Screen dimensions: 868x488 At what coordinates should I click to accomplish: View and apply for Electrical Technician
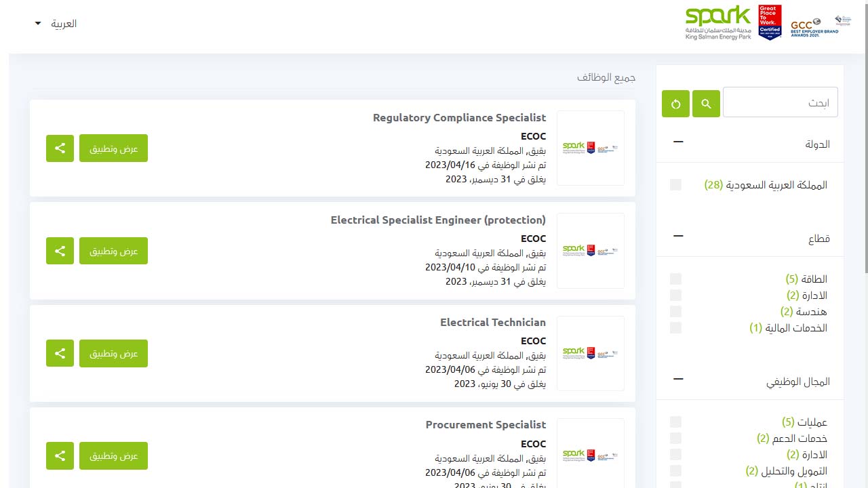coord(113,353)
